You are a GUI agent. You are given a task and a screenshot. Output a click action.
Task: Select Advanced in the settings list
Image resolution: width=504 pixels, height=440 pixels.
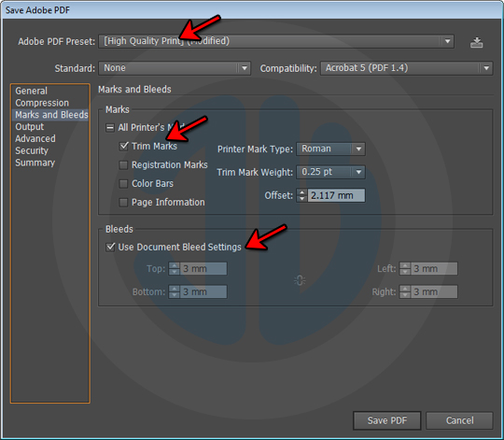[x=35, y=138]
